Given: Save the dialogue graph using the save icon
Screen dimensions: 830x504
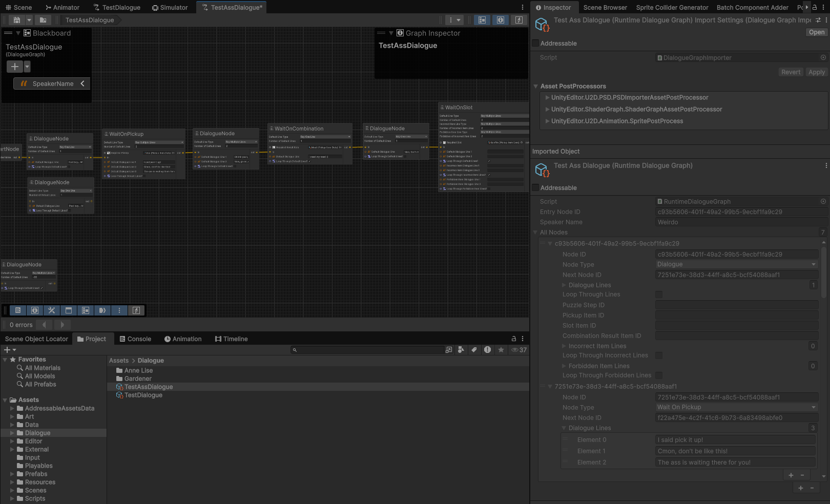Looking at the screenshot, I should pos(16,19).
